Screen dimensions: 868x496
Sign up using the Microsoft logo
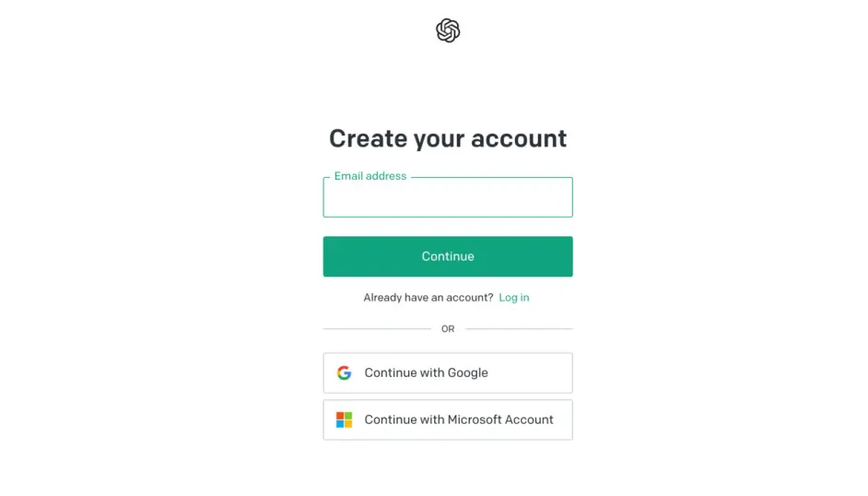(x=344, y=419)
